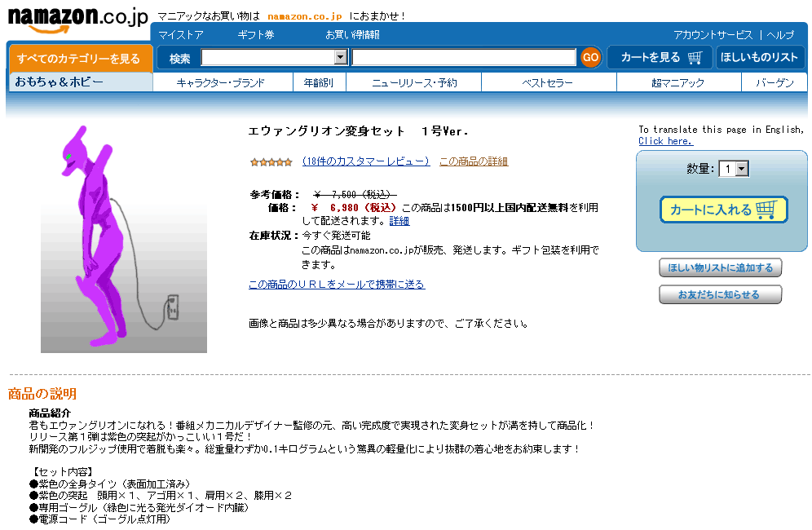
Task: Open ニューリリース・予約 menu item
Action: (x=414, y=82)
